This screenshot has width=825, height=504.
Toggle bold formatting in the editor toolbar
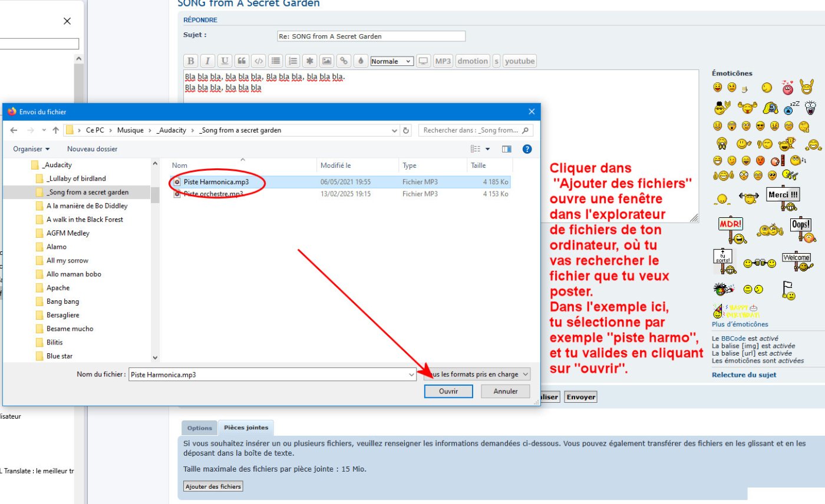click(190, 61)
